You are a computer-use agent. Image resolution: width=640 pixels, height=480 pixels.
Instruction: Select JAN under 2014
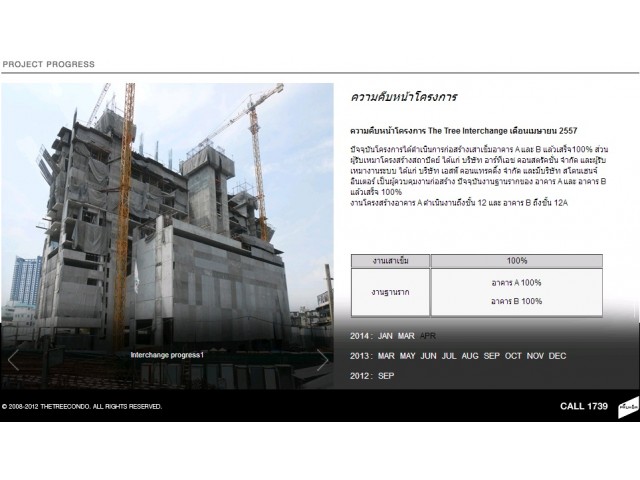[x=386, y=336]
